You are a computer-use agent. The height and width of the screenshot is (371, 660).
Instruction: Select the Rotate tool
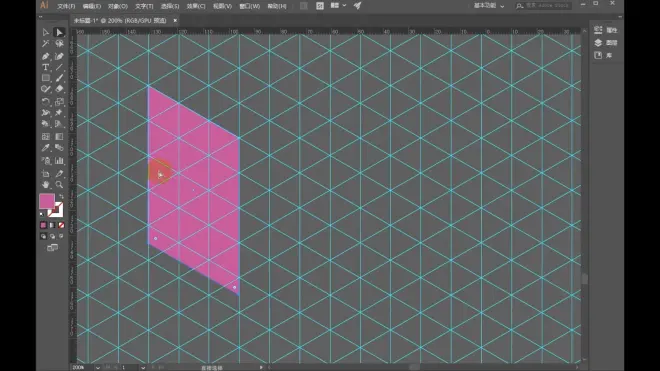[x=45, y=101]
